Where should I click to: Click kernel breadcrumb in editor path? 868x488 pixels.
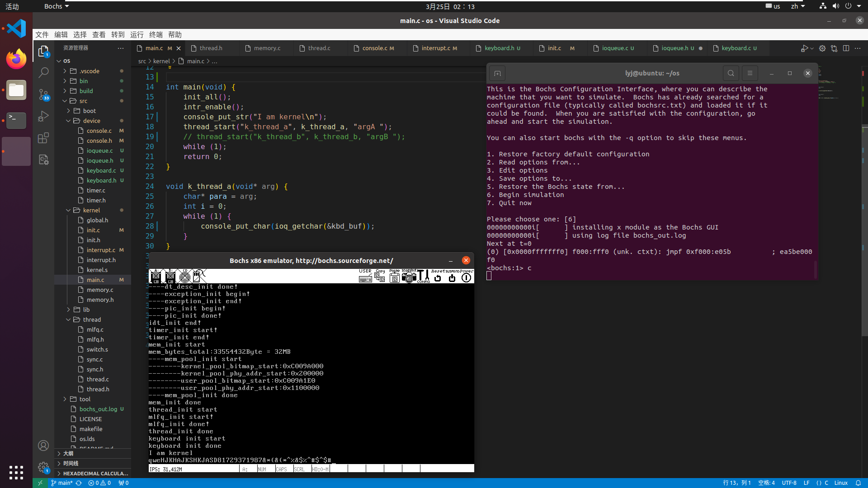(161, 61)
